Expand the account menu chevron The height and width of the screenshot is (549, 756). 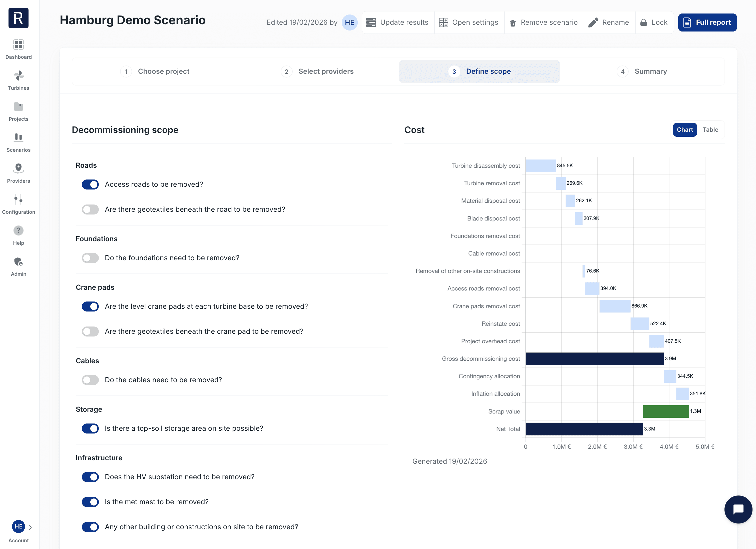point(30,527)
